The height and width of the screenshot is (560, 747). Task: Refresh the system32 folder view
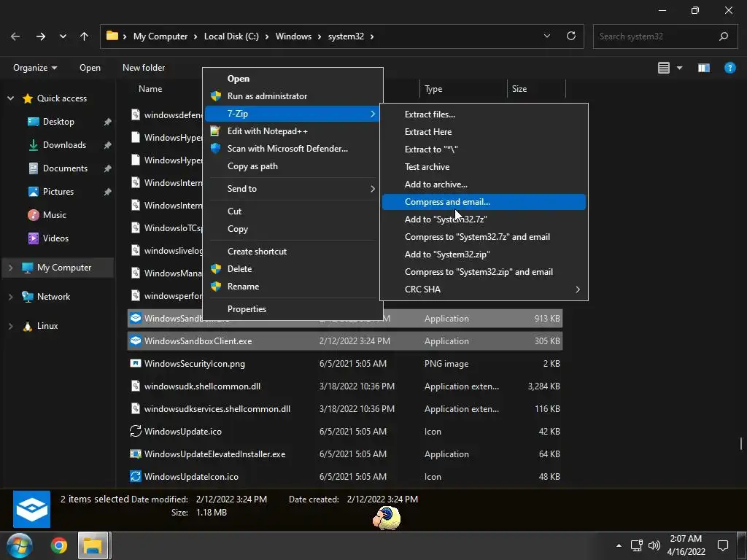pos(570,36)
